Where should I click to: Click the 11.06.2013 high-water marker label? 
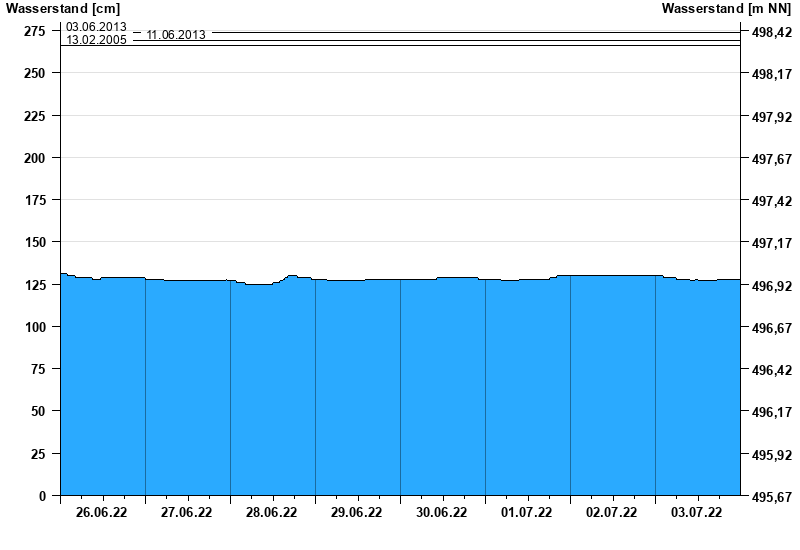pyautogui.click(x=176, y=35)
